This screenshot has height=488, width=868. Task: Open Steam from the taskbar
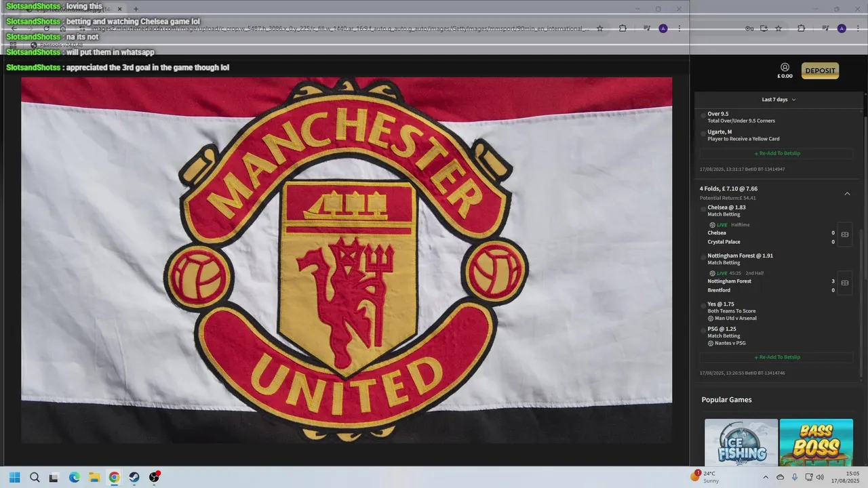coord(134,477)
